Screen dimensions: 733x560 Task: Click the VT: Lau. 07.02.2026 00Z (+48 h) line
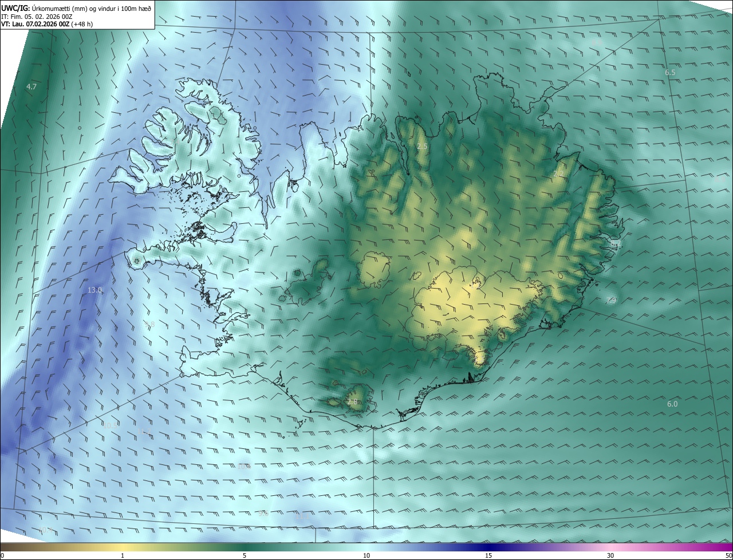point(47,24)
